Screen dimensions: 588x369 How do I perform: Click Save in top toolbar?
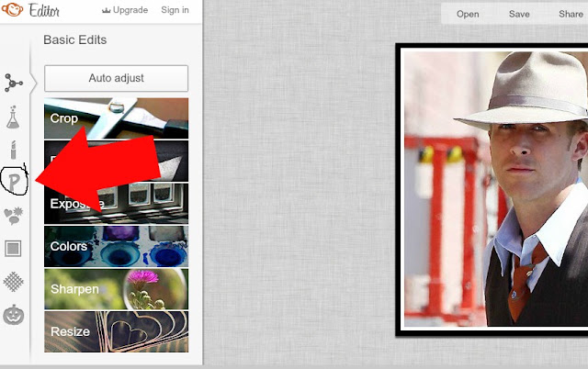[x=519, y=15]
